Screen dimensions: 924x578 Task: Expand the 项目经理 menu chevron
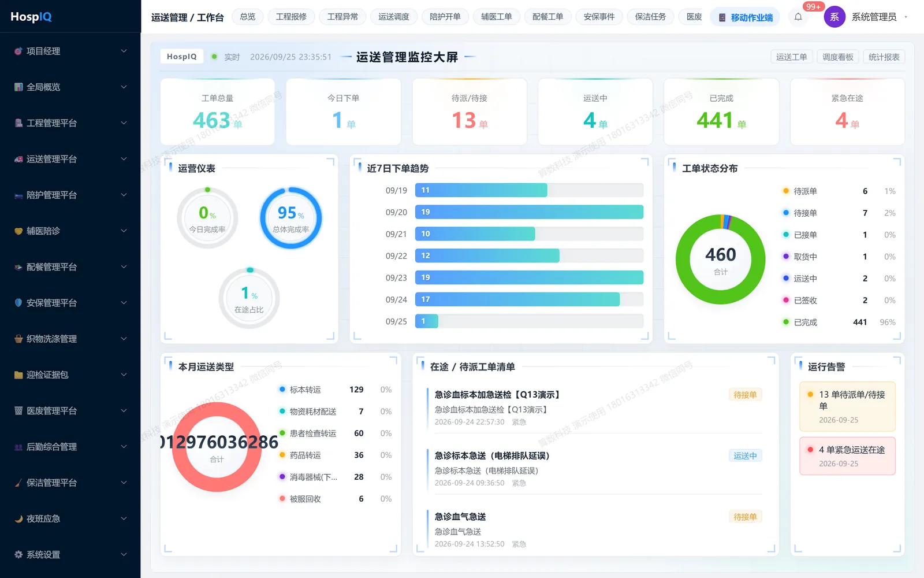pyautogui.click(x=124, y=51)
